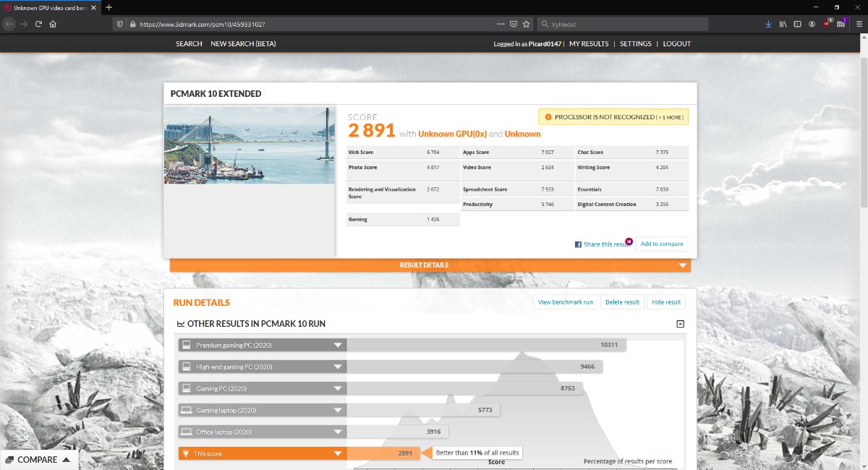Image resolution: width=868 pixels, height=470 pixels.
Task: Click the browser home icon
Action: coord(53,24)
